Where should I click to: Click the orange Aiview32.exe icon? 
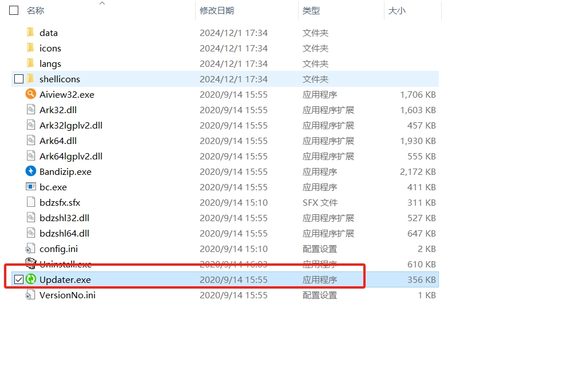31,94
